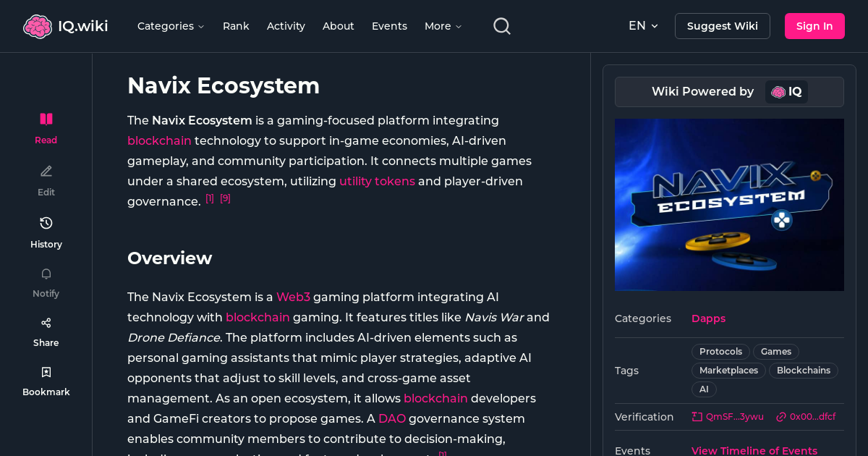Click the IQ badge in Wiki Powered by
This screenshot has width=868, height=456.
786,92
